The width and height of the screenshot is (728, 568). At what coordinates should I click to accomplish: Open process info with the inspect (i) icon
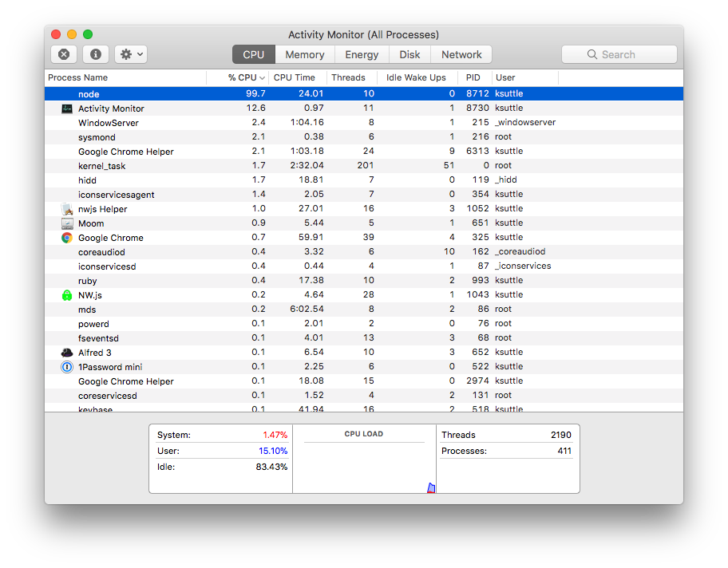coord(95,53)
